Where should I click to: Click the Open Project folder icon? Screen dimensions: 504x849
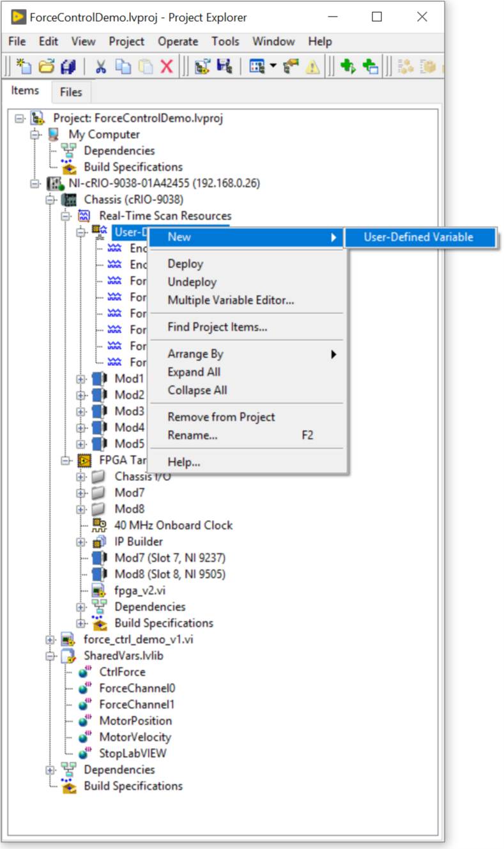[46, 66]
